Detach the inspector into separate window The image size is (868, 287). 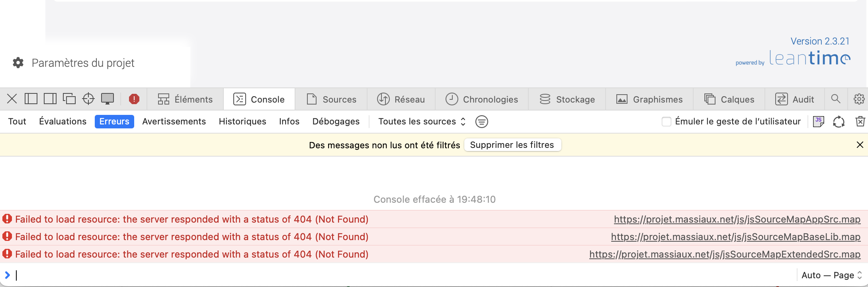click(x=69, y=99)
